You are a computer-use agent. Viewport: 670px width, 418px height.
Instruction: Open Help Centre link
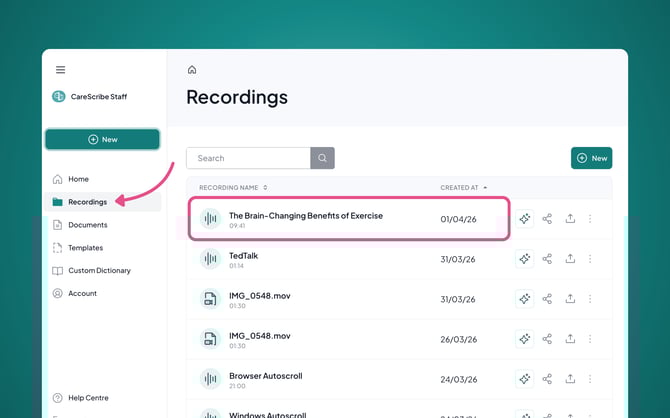88,398
